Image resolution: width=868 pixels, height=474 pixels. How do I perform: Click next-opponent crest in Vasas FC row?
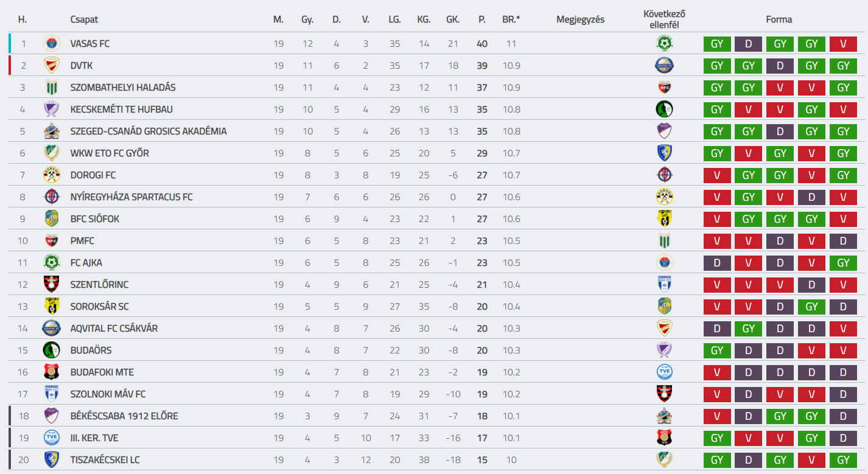pos(664,43)
